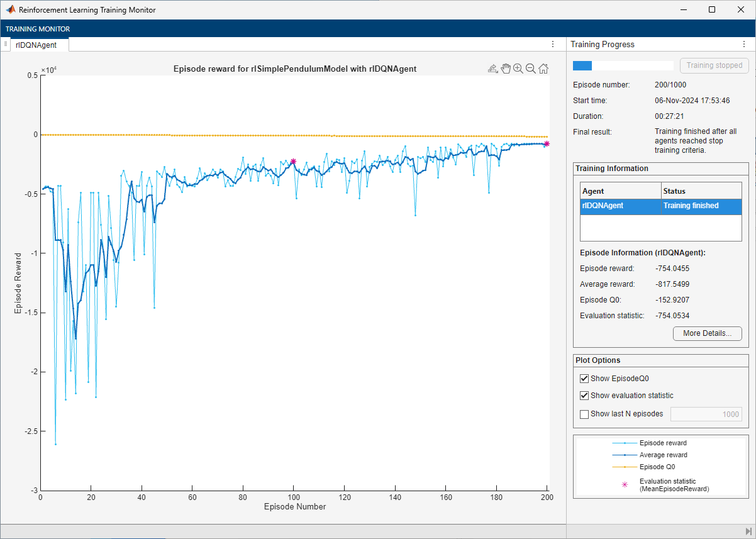Click the MATLAB logo in title bar
The width and height of the screenshot is (756, 539).
(11, 10)
